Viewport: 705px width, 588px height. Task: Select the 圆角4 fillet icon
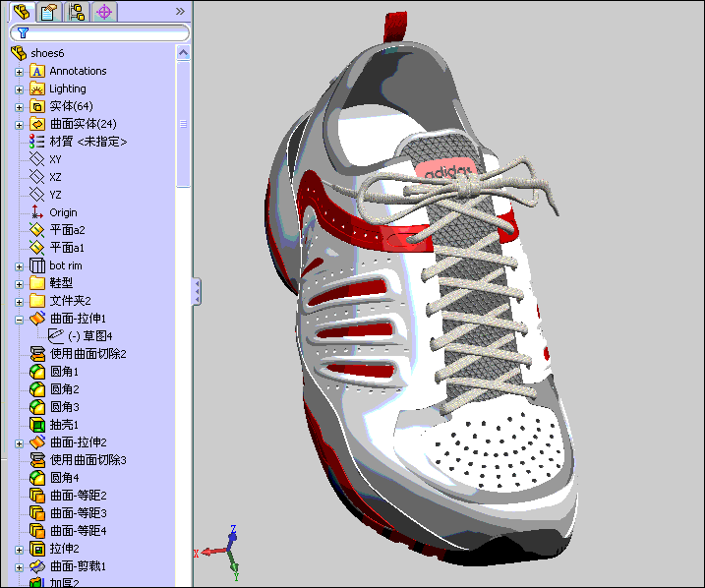36,478
